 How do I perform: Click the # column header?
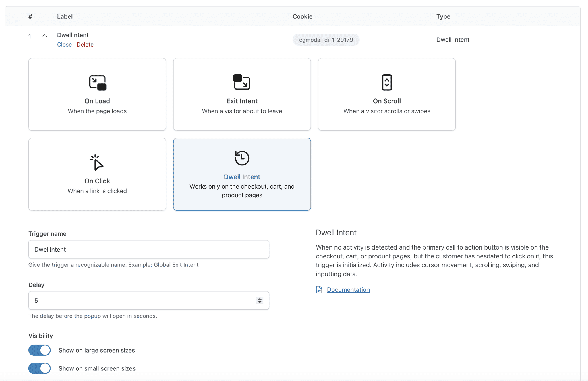click(30, 16)
